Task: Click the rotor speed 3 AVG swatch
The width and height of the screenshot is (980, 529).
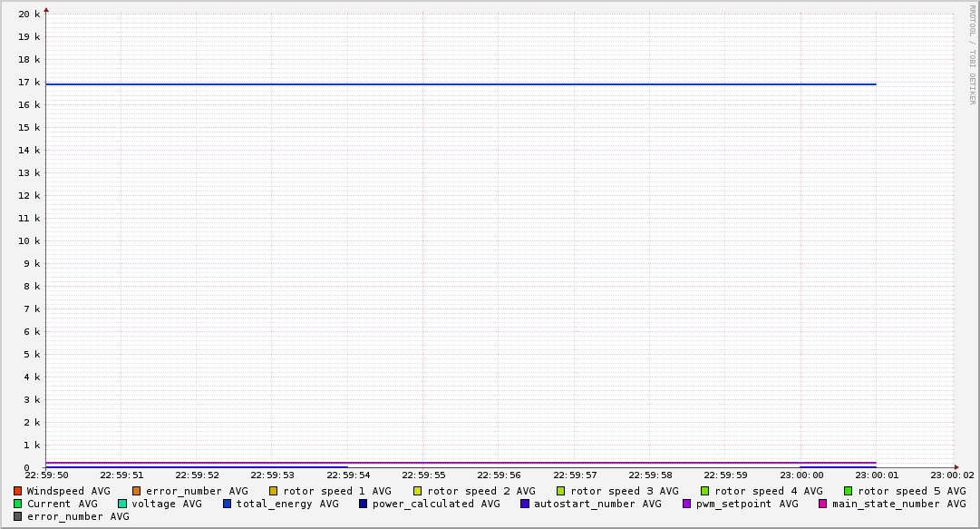Action: (x=561, y=491)
